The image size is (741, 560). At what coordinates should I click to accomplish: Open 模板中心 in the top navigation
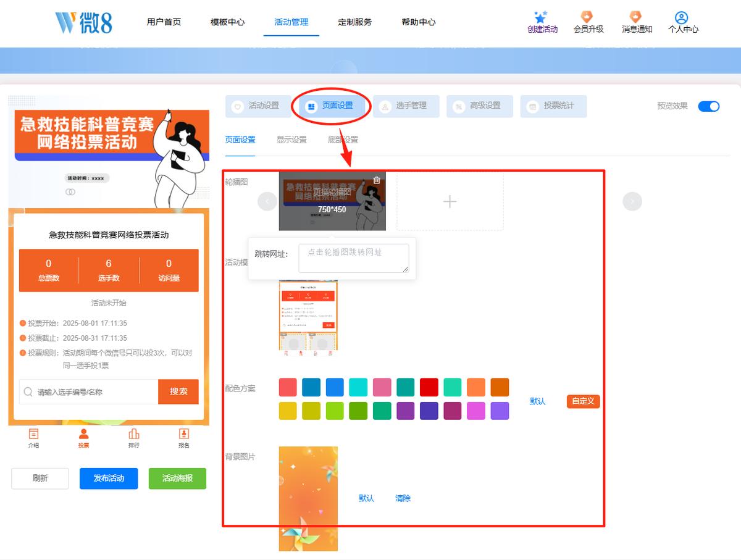coord(227,22)
